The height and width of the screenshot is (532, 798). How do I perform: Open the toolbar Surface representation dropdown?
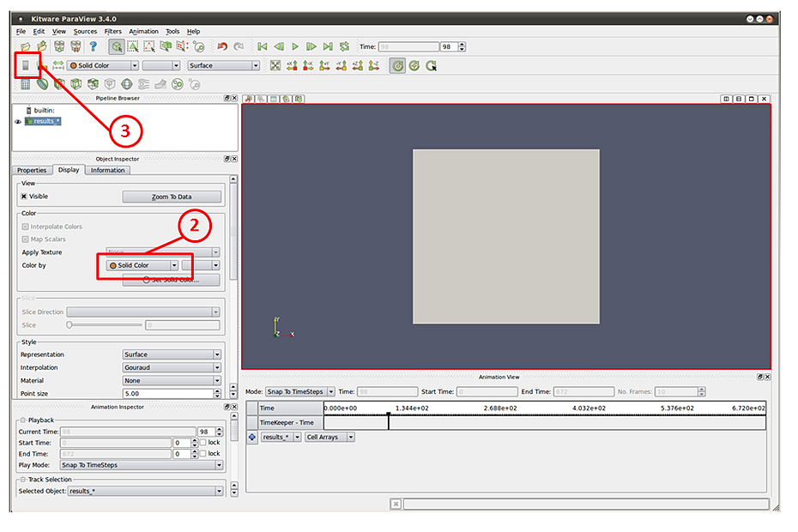[223, 66]
